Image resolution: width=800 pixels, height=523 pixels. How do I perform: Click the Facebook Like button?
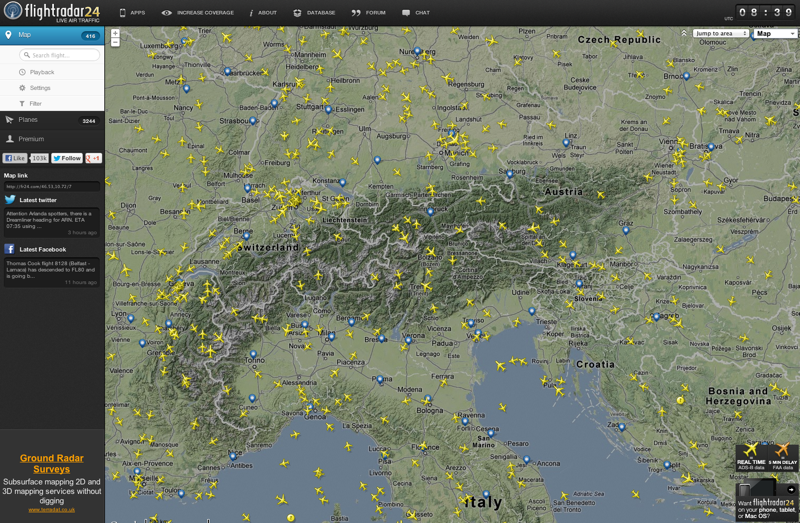tap(15, 158)
